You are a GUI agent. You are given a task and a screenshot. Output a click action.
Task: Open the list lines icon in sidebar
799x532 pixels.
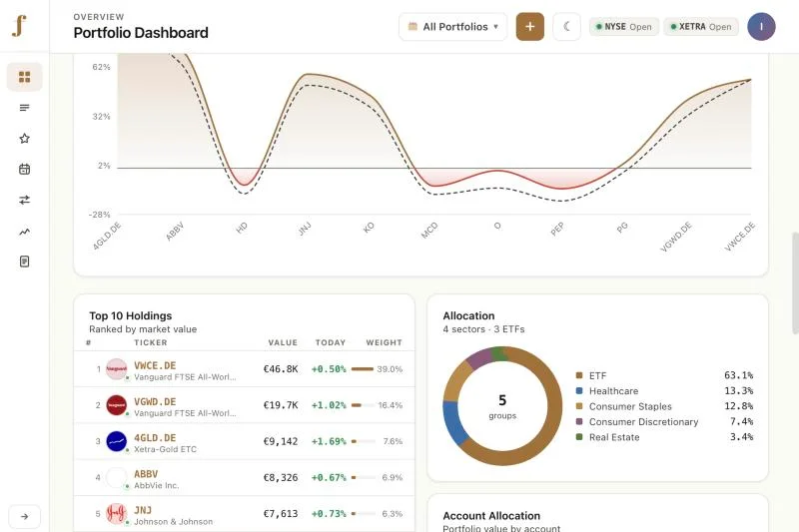(x=24, y=108)
